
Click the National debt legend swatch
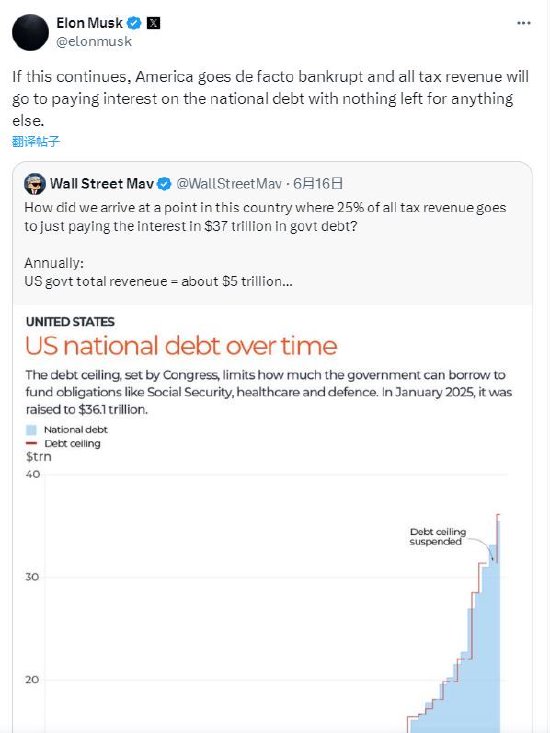[31, 430]
